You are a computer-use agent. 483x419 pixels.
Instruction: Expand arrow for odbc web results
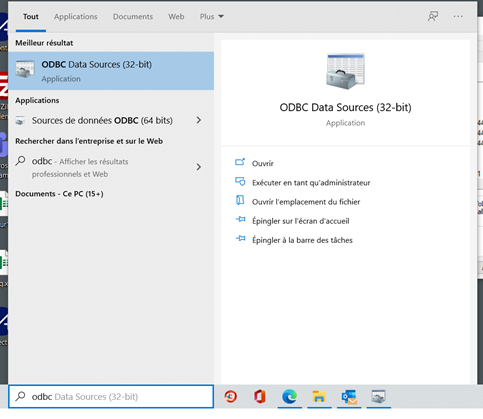(199, 167)
